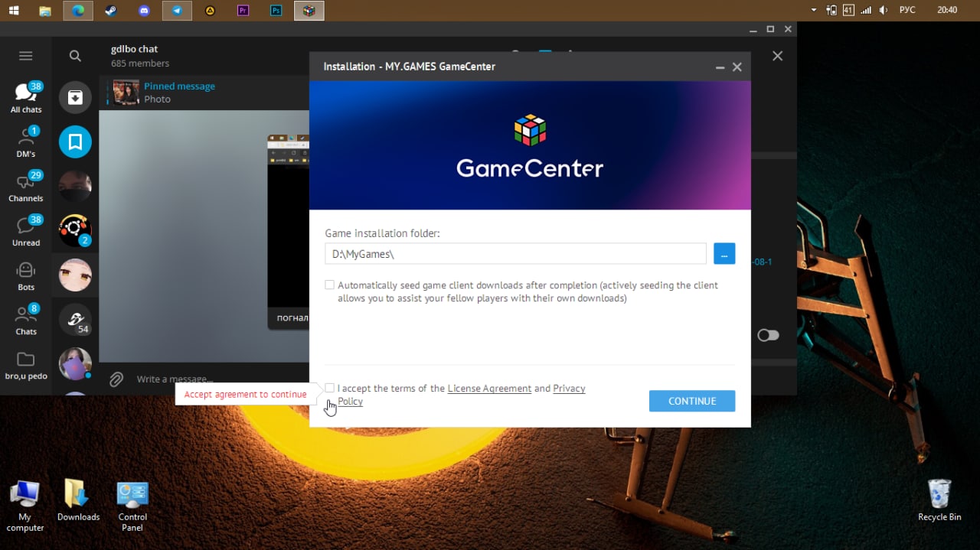
Task: Click the tray icon showing 41
Action: click(848, 10)
